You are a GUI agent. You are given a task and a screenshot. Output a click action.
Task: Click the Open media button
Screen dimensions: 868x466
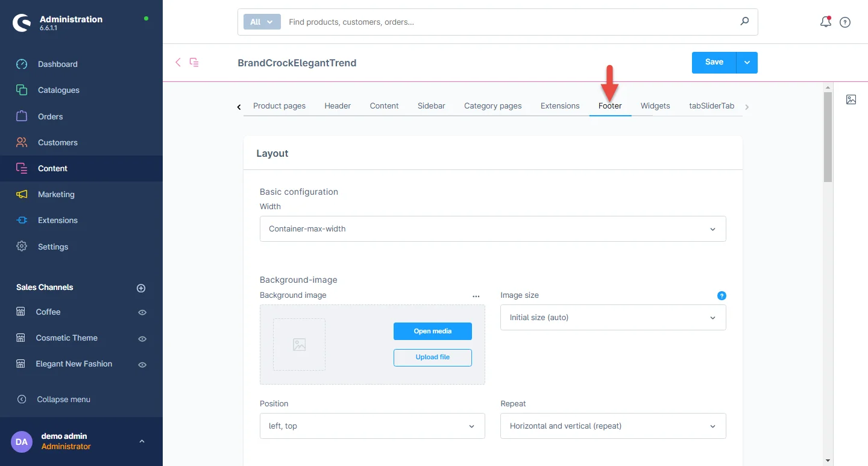[x=432, y=331]
